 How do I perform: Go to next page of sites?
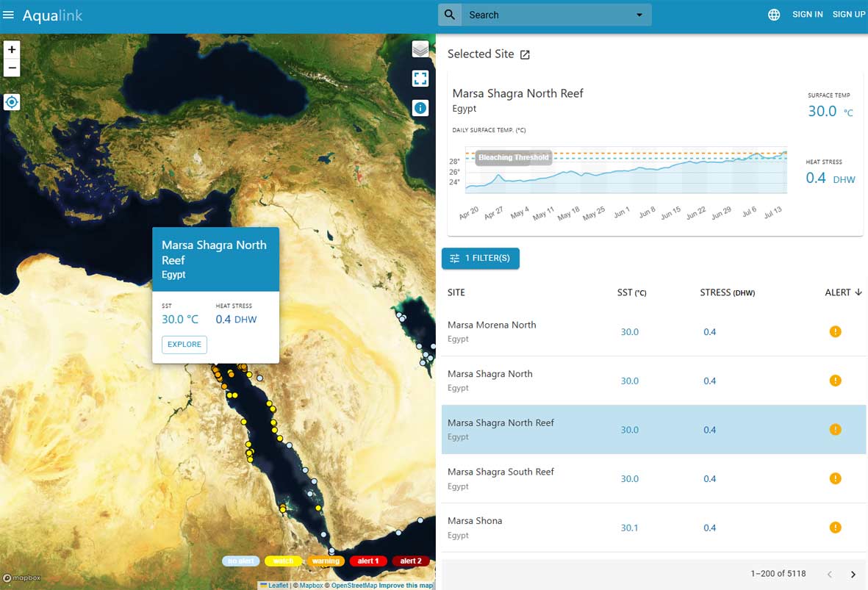point(853,574)
